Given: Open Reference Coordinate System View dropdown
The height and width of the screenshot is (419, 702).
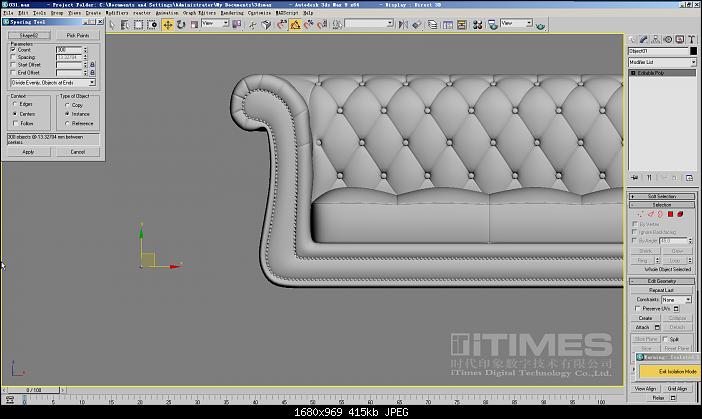Looking at the screenshot, I should [x=215, y=23].
